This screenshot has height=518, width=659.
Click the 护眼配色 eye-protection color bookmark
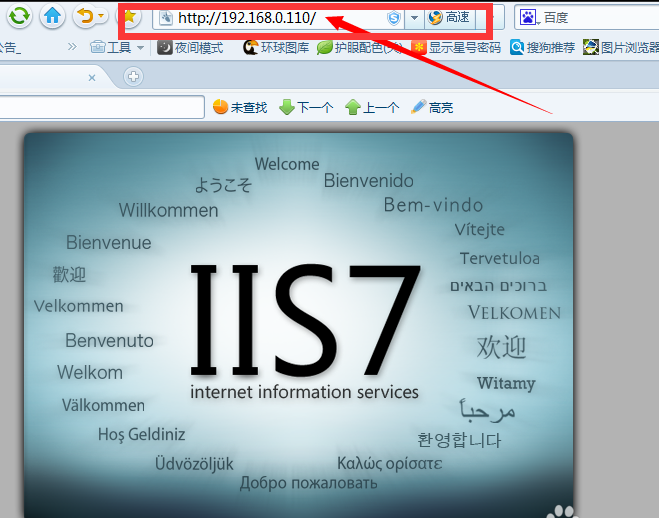click(359, 47)
